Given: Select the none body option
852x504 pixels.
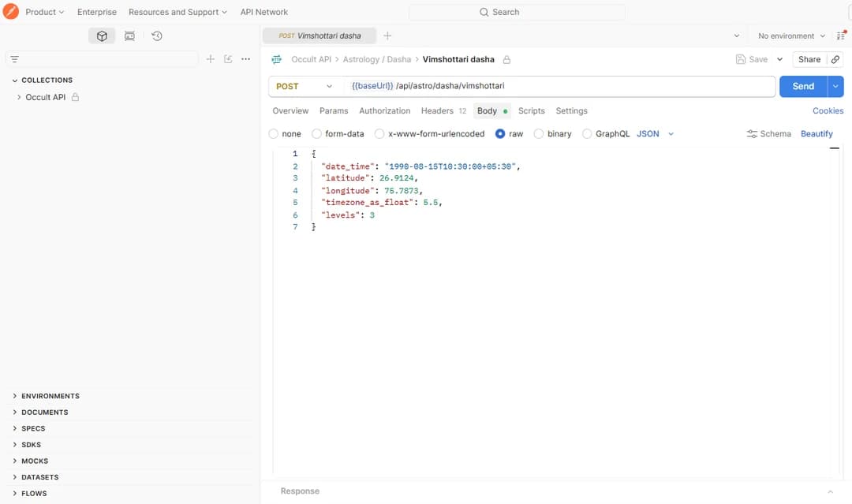Looking at the screenshot, I should pos(273,133).
